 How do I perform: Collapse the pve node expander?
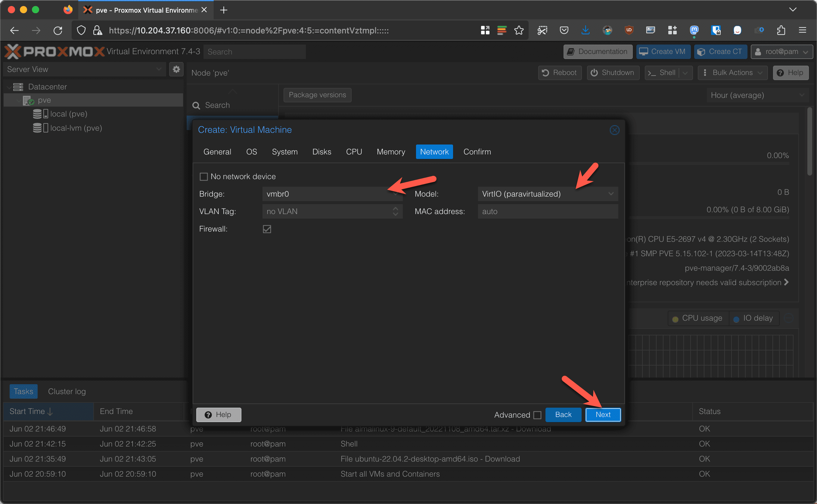tap(18, 100)
